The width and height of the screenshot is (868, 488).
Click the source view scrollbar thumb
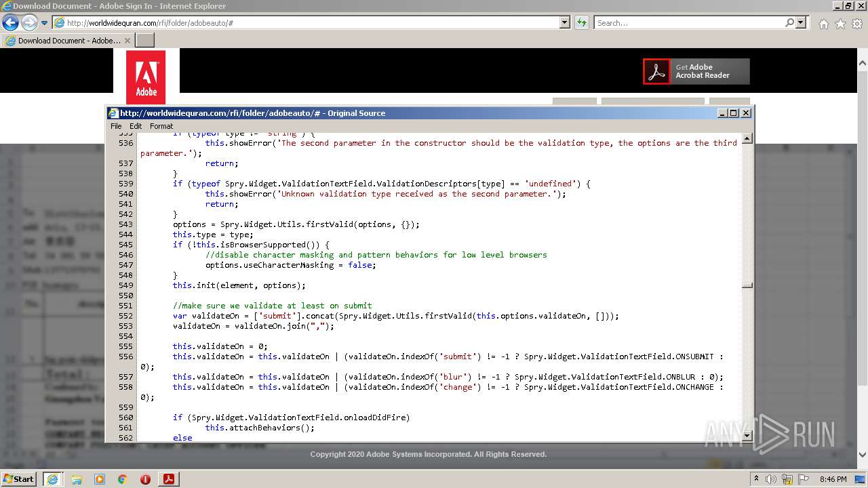pos(747,285)
